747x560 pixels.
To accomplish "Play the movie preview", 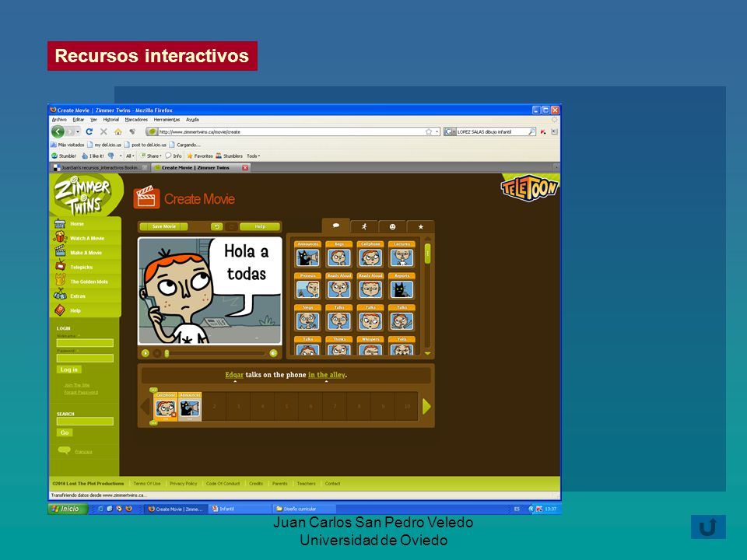I will click(146, 353).
